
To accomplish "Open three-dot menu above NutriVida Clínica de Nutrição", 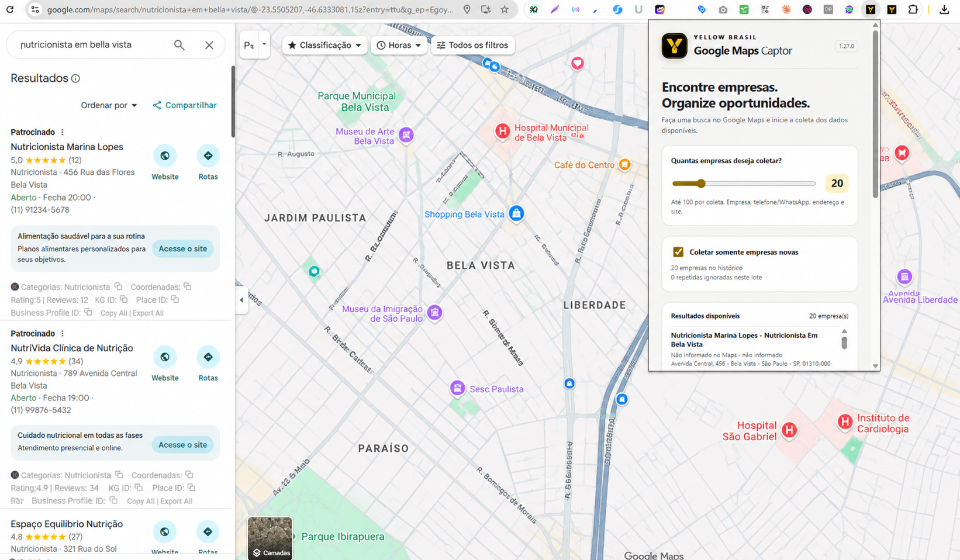I will coord(63,333).
